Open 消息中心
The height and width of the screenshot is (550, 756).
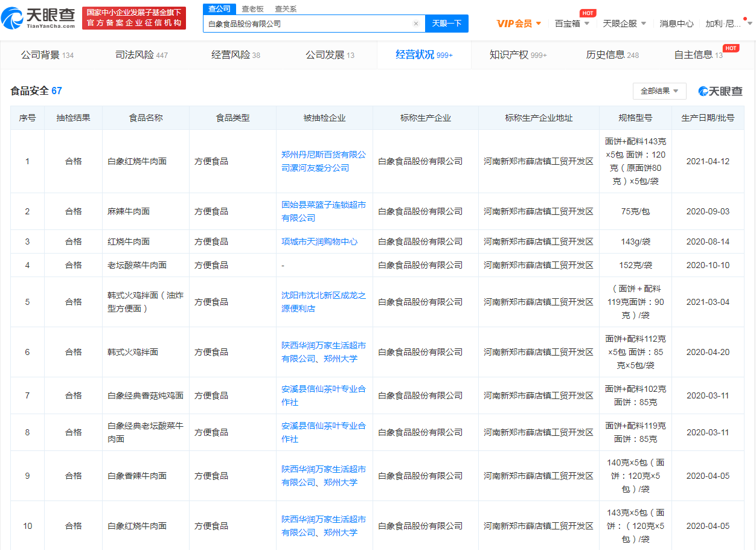coord(676,24)
